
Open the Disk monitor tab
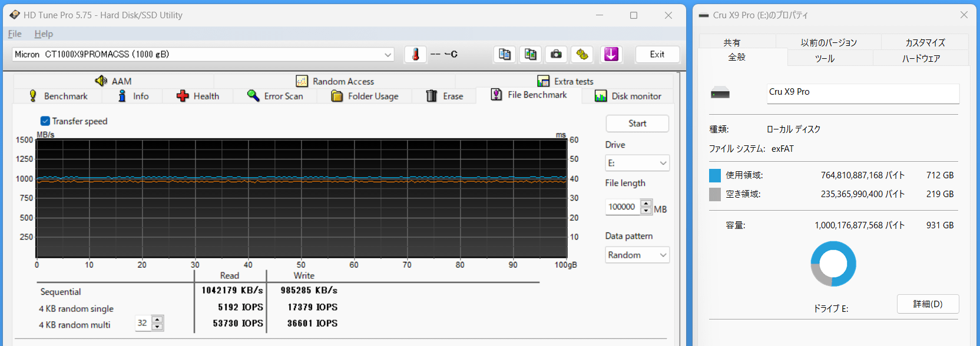click(x=628, y=96)
